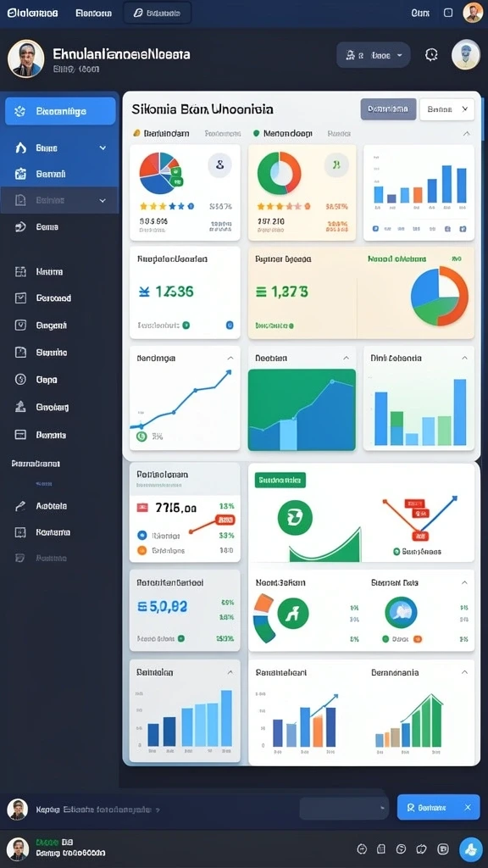Collapse the blue-green bar chart card chevron
Viewport: 488px width, 868px height.
[x=464, y=359]
